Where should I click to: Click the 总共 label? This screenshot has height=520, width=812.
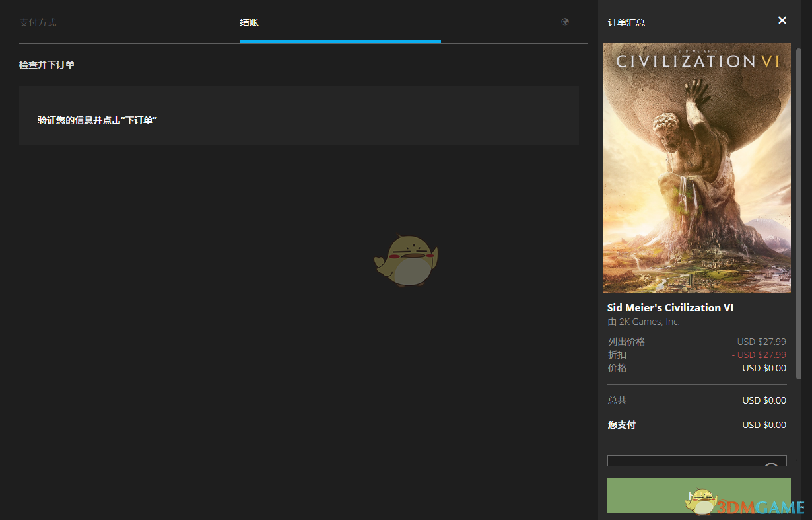(x=617, y=400)
